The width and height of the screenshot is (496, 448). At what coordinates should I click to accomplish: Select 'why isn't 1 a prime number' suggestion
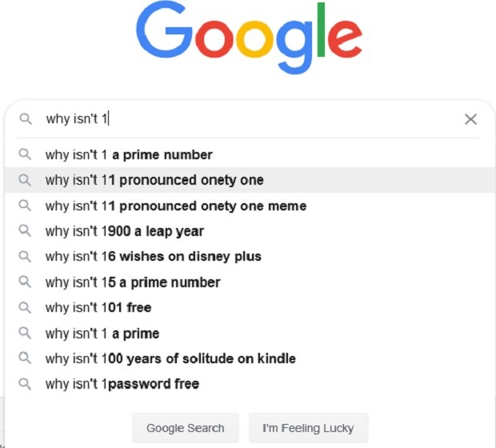coord(250,154)
